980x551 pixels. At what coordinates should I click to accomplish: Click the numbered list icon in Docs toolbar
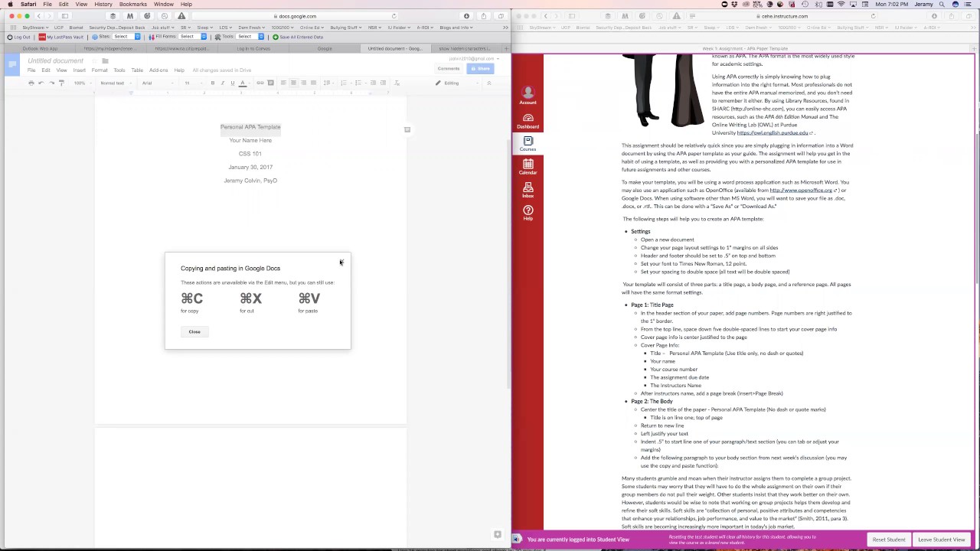344,83
